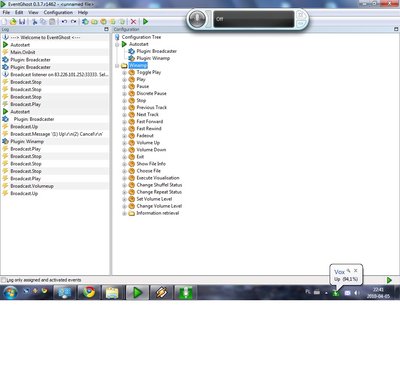Enable Log only assigned and activated events

coord(4,280)
